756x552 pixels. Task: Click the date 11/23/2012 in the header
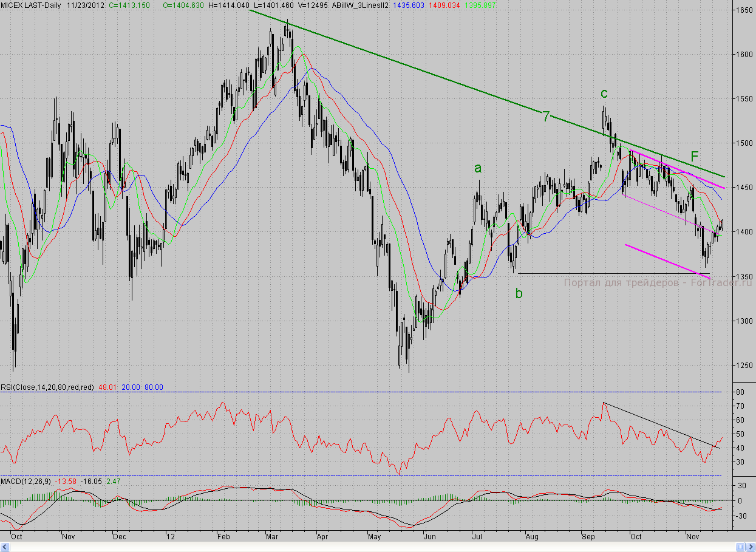click(x=86, y=4)
